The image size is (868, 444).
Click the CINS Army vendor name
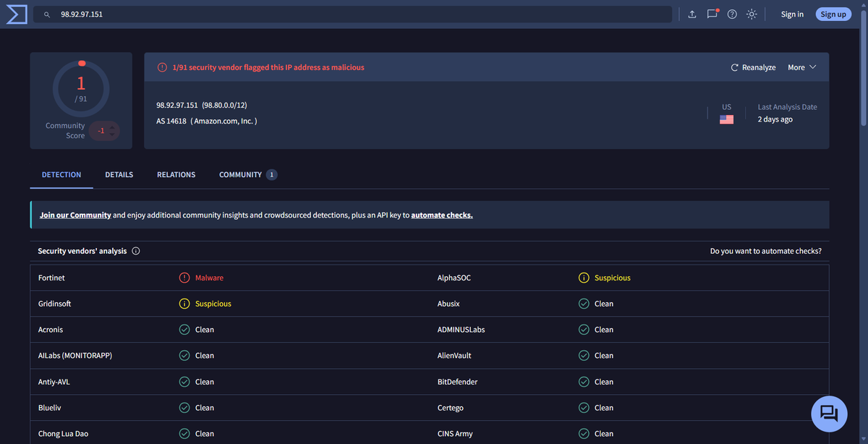click(x=455, y=434)
